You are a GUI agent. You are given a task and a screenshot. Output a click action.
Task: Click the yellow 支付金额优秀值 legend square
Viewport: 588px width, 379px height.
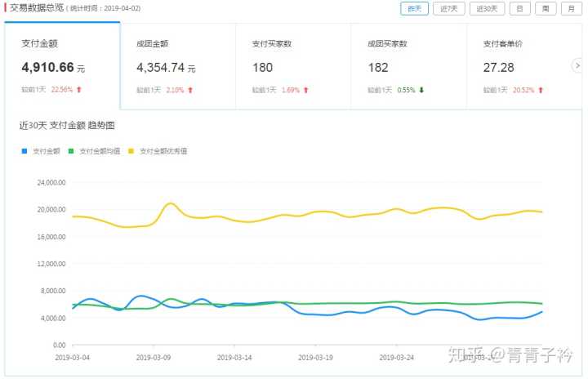pyautogui.click(x=131, y=151)
